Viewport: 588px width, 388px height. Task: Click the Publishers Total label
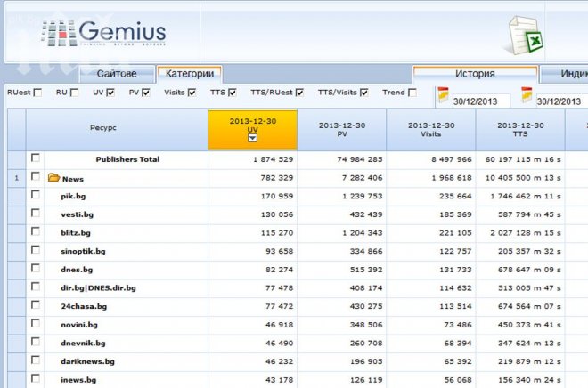click(127, 159)
